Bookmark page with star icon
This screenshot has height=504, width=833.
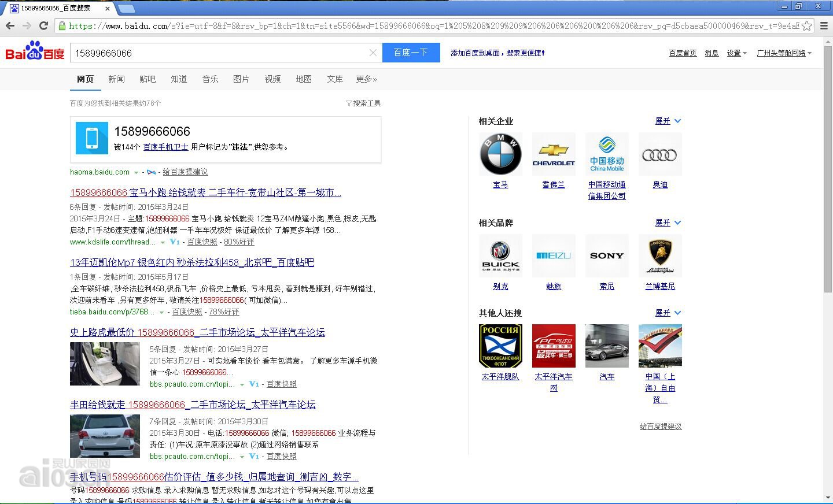pos(806,25)
